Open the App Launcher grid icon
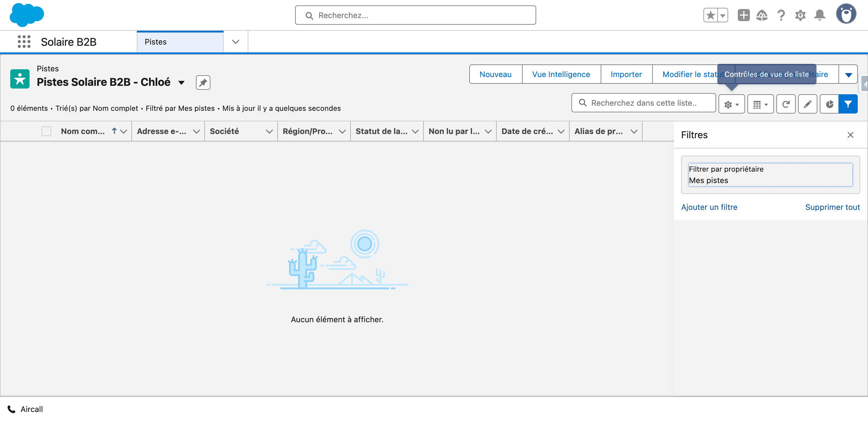Viewport: 868px width, 421px height. click(x=24, y=42)
